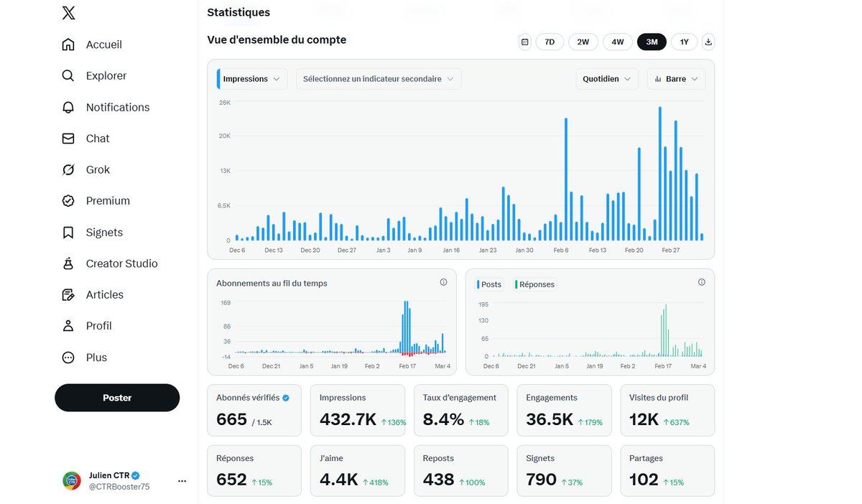Open the Grok icon in sidebar
This screenshot has width=862, height=504.
coord(68,169)
